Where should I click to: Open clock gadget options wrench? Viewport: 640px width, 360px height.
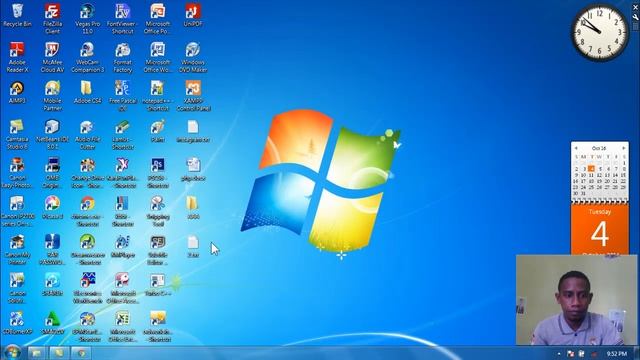[636, 17]
